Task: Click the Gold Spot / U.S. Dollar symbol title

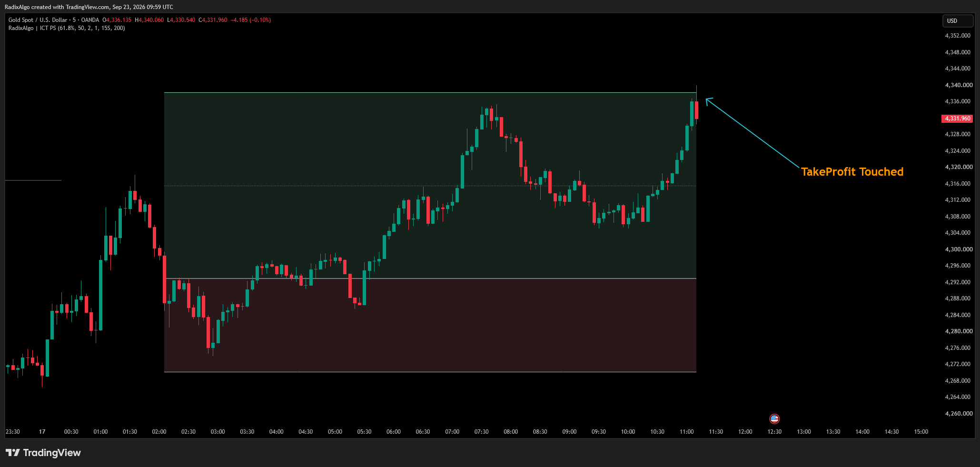Action: coord(38,20)
